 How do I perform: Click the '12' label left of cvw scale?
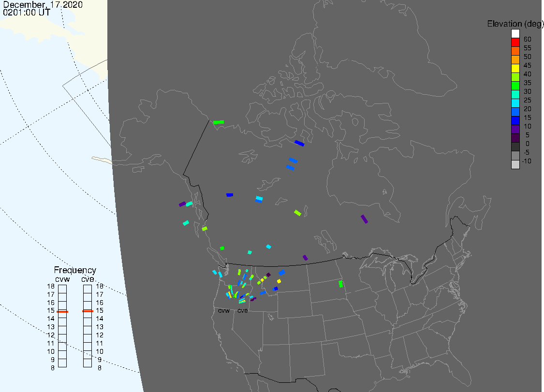point(51,335)
